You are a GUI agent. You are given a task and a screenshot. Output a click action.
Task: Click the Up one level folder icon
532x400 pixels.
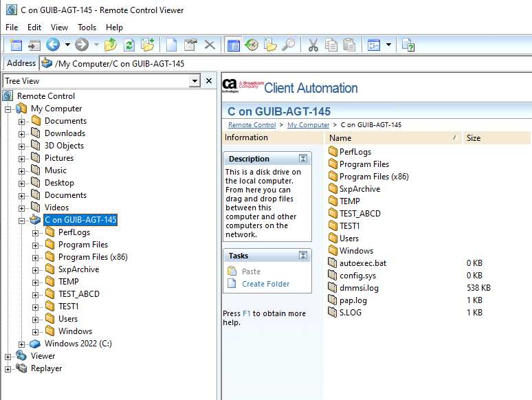point(111,45)
